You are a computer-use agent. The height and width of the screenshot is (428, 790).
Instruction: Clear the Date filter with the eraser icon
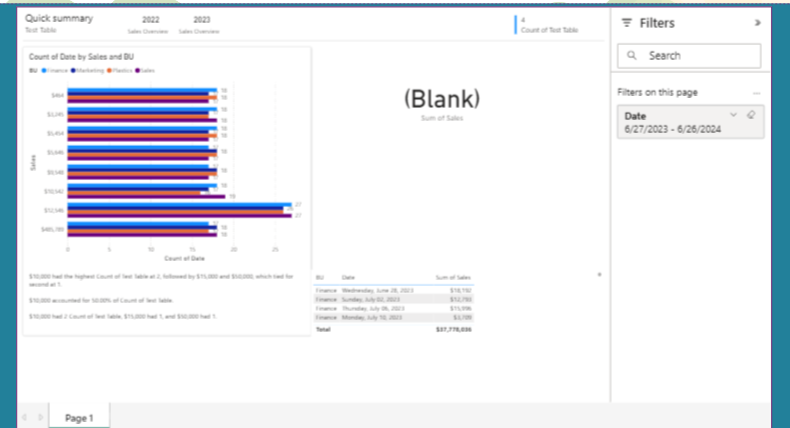coord(751,116)
